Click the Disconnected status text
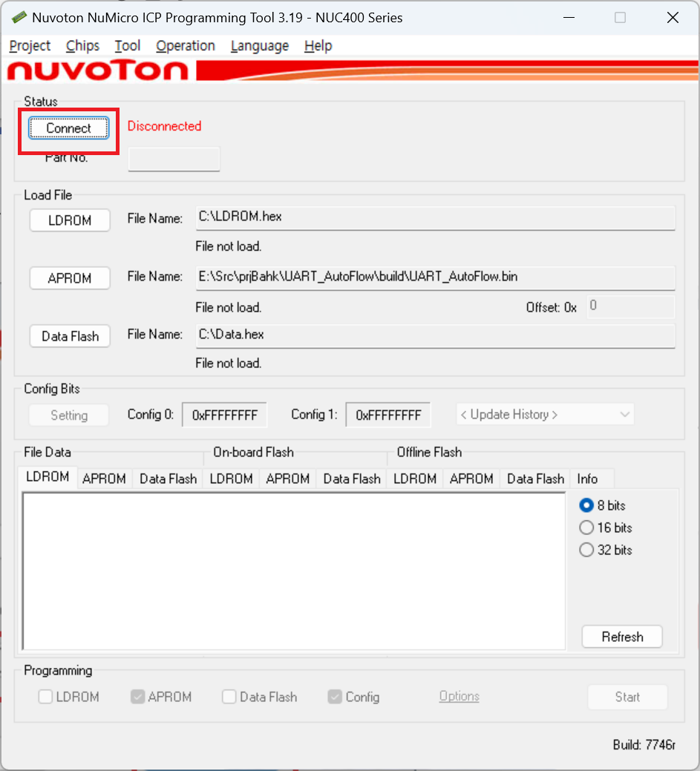Image resolution: width=700 pixels, height=771 pixels. tap(164, 126)
